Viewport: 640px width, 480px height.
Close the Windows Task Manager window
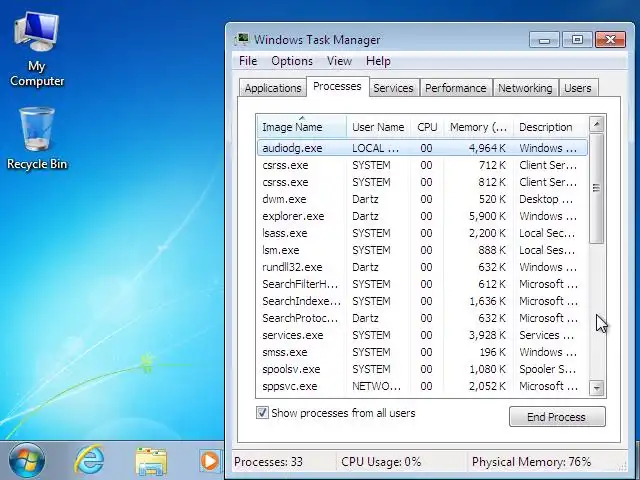(611, 40)
